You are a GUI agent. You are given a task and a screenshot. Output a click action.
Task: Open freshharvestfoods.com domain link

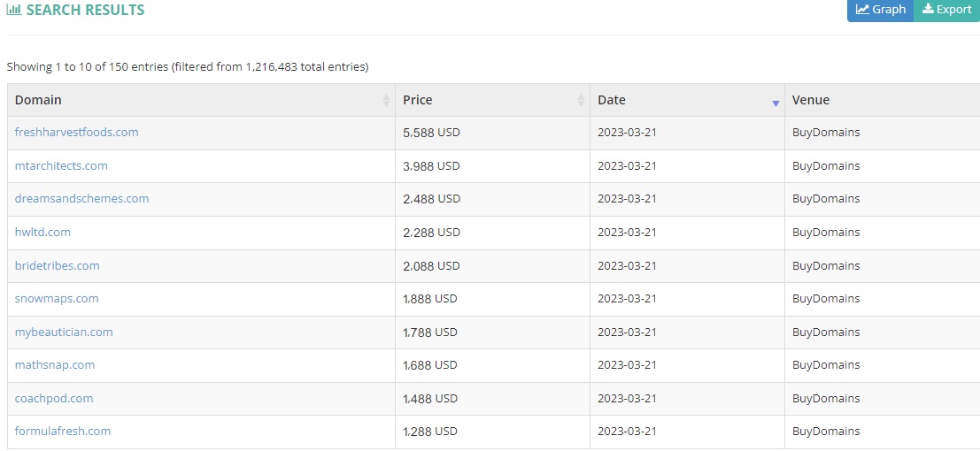tap(76, 133)
